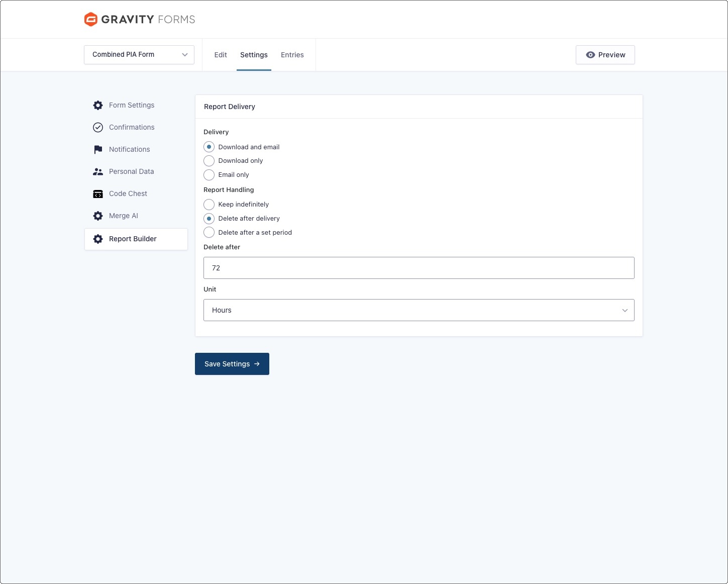The width and height of the screenshot is (728, 584).
Task: Expand the Unit dropdown showing Hours
Action: coord(419,310)
